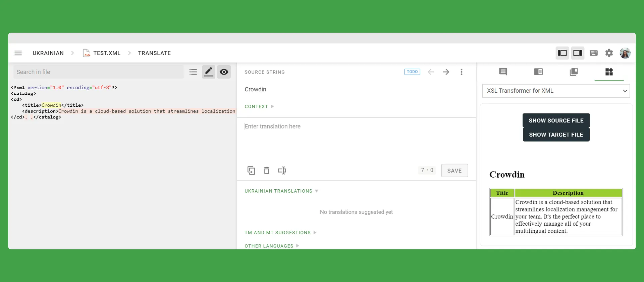Toggle side-by-side text view icon
This screenshot has height=282, width=644.
coord(282,171)
